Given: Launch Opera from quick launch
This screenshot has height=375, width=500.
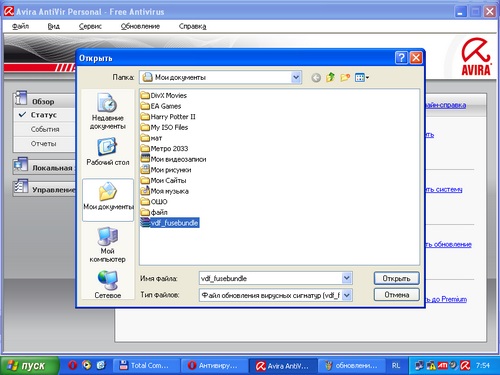Looking at the screenshot, I should tap(72, 366).
